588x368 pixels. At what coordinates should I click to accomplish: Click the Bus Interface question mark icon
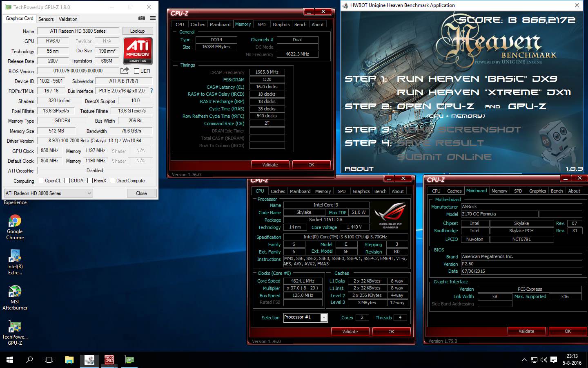point(151,91)
